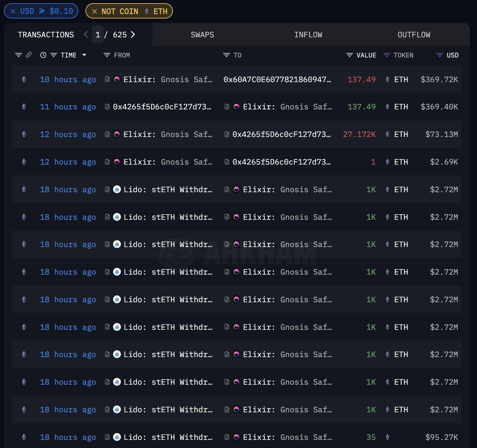Click the $73.13M USD amount
The image size is (477, 448).
[442, 134]
